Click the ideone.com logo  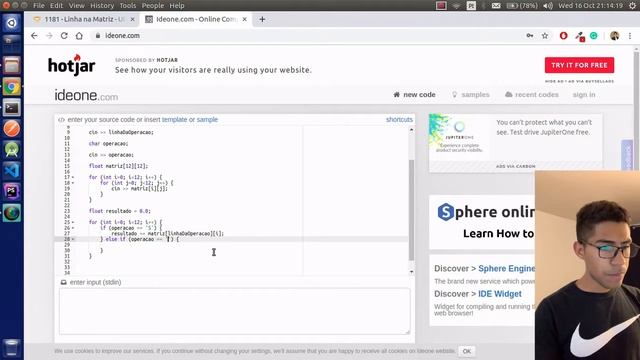(86, 96)
